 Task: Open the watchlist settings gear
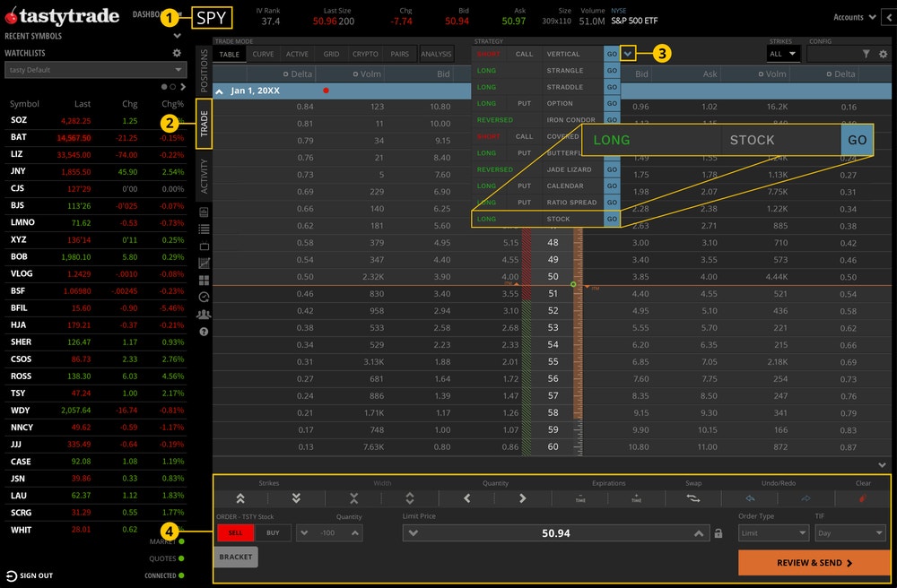coord(177,53)
